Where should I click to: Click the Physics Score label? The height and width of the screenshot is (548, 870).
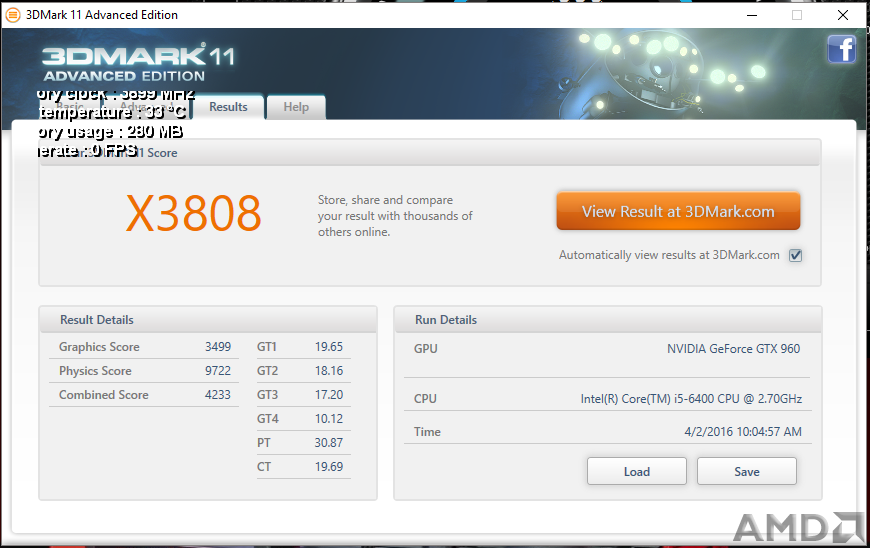pyautogui.click(x=95, y=371)
